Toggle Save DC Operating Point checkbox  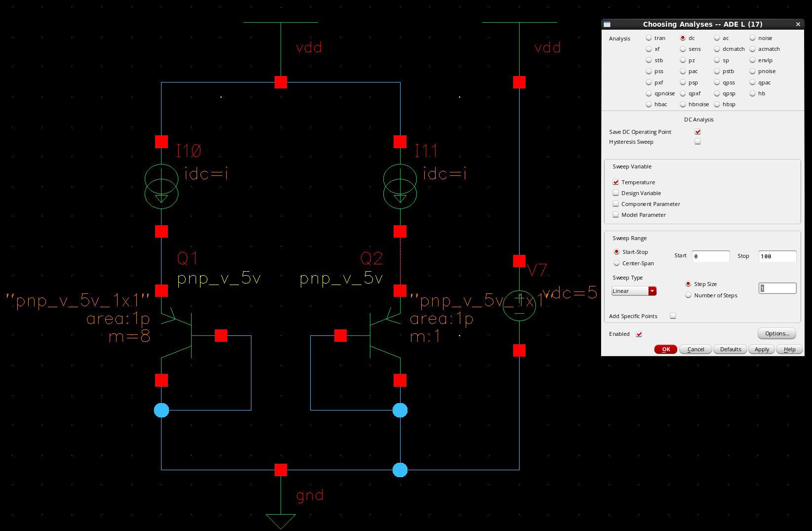(x=697, y=131)
